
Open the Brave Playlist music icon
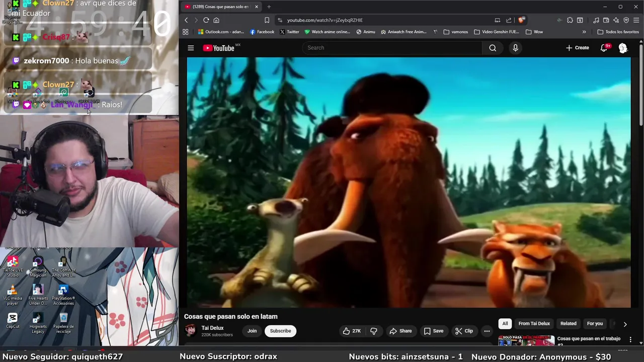(596, 20)
